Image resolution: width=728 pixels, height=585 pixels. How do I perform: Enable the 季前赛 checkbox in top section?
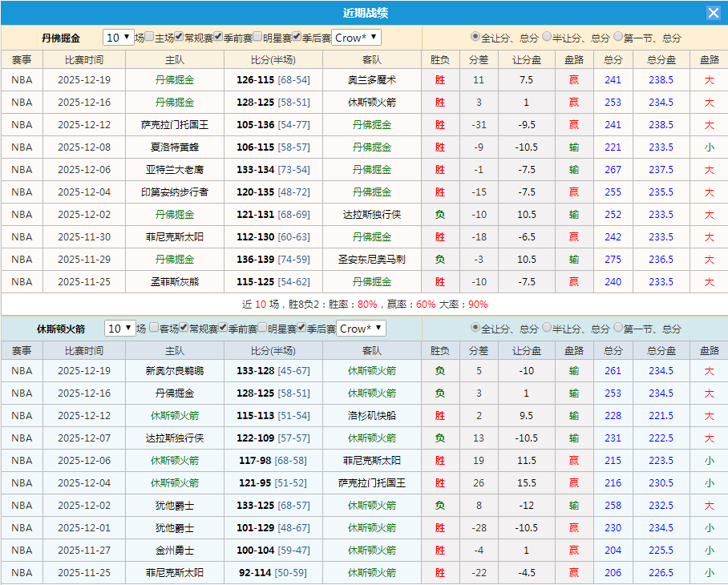tap(217, 37)
